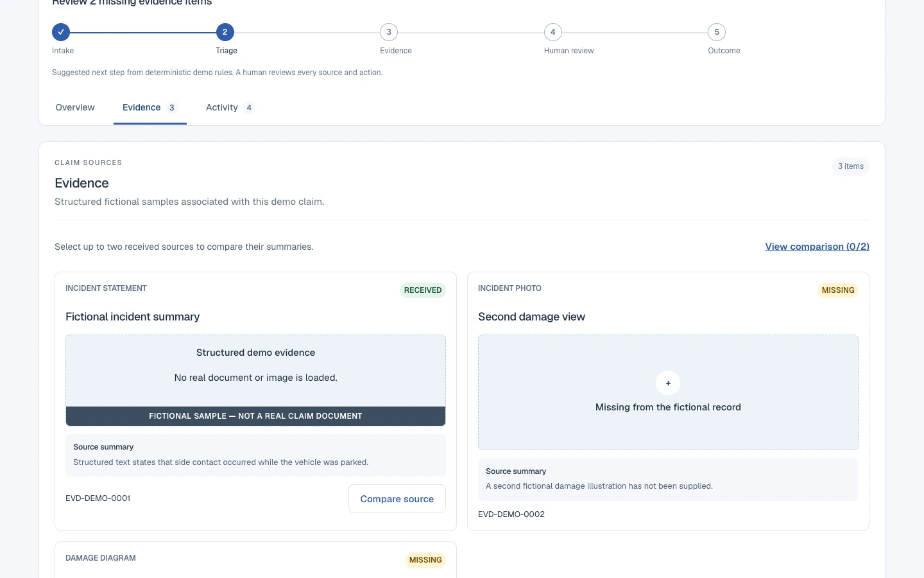This screenshot has height=578, width=924.
Task: Click the CLAIM SOURCES section label
Action: tap(88, 162)
